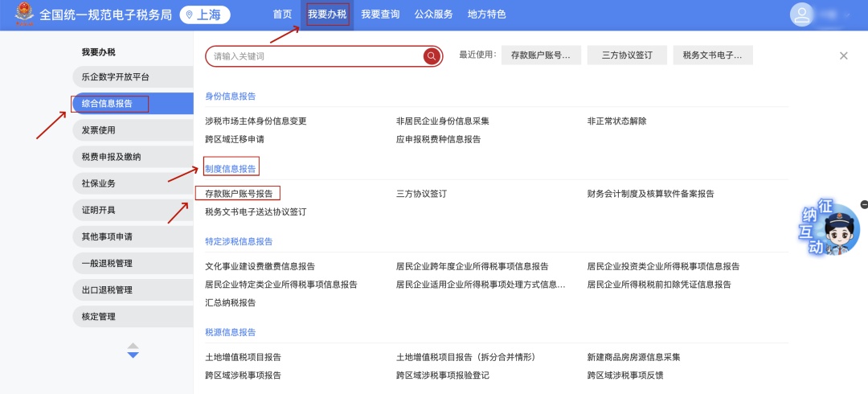Select 发票使用 in sidebar
868x394 pixels.
coord(133,130)
